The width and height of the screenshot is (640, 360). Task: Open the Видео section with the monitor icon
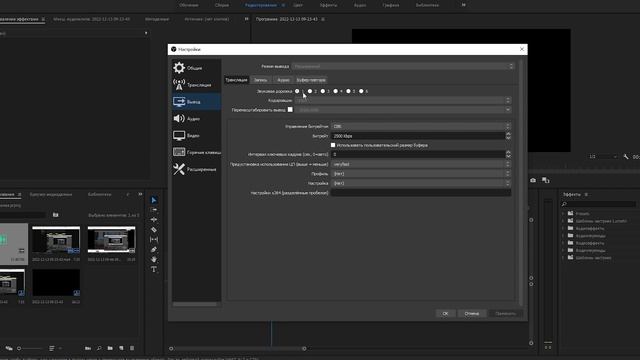[x=196, y=135]
